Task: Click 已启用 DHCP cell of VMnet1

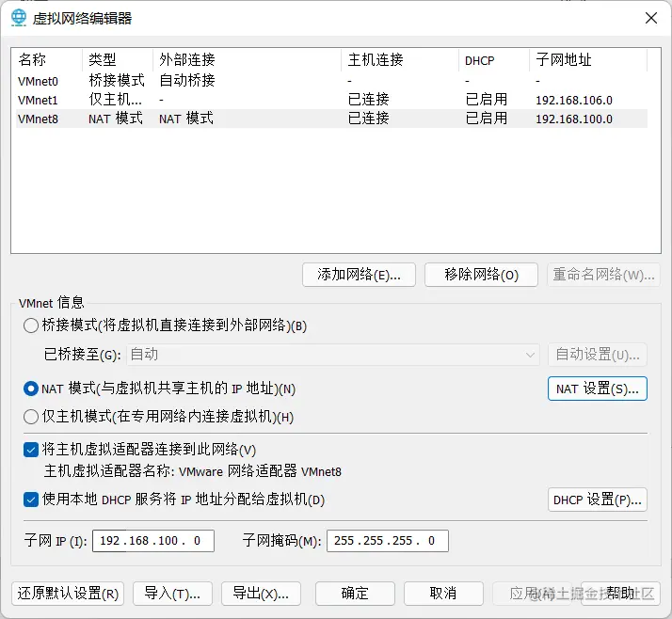Action: coord(487,100)
